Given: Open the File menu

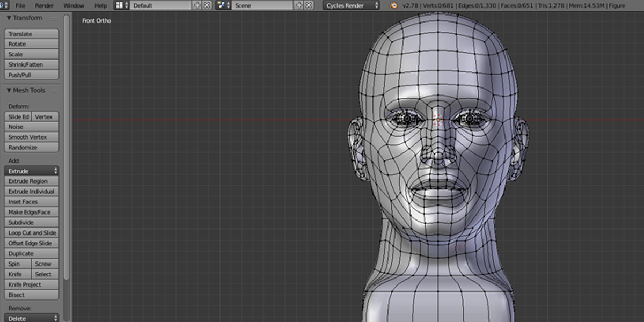Looking at the screenshot, I should coord(20,5).
